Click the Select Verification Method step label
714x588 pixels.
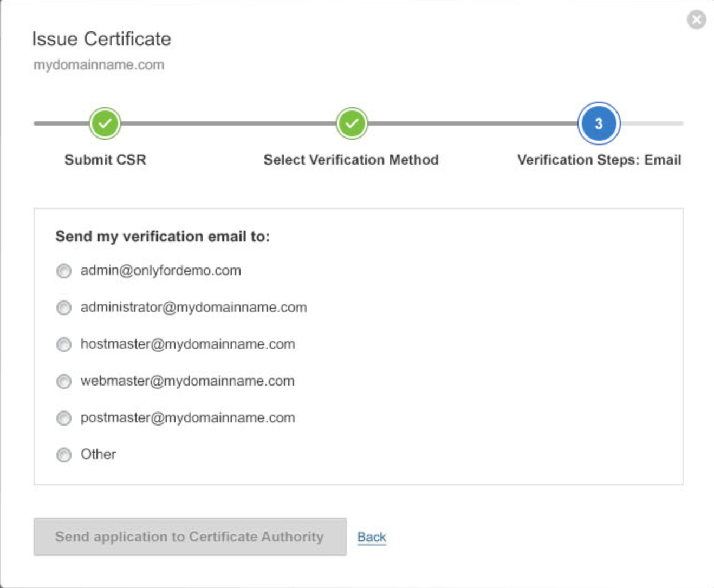point(351,160)
